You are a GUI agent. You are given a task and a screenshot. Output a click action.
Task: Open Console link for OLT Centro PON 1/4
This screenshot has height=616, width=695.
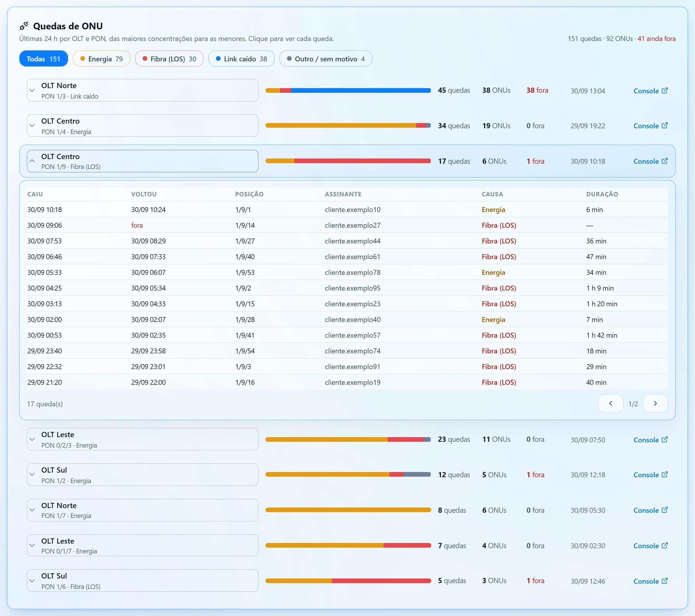[x=650, y=126]
